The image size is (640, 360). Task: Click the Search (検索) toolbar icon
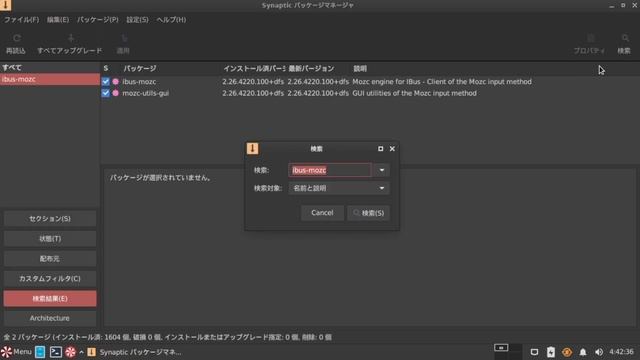pos(625,38)
